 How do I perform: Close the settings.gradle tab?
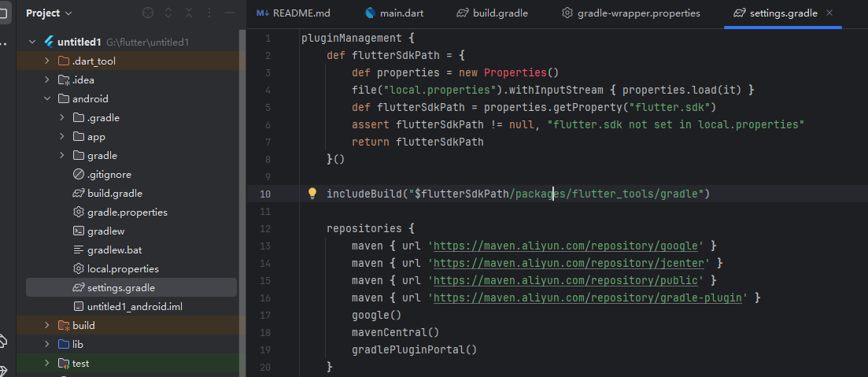tap(829, 13)
